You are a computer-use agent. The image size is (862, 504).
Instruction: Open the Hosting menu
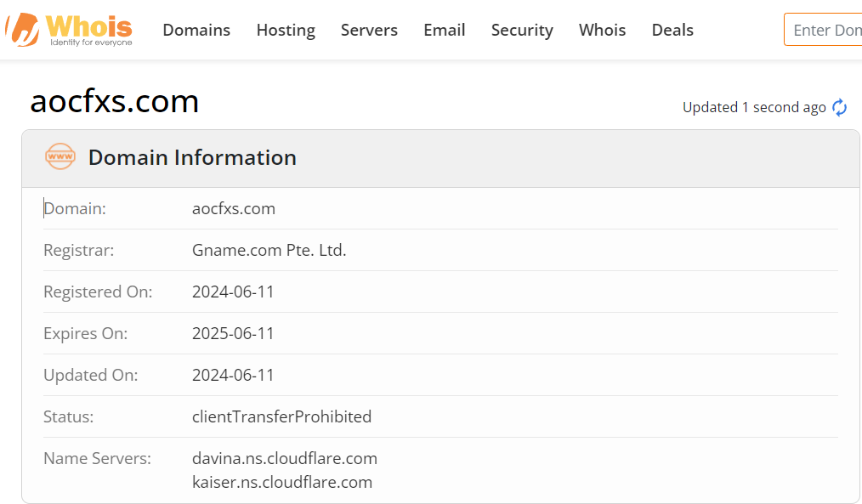pos(286,30)
